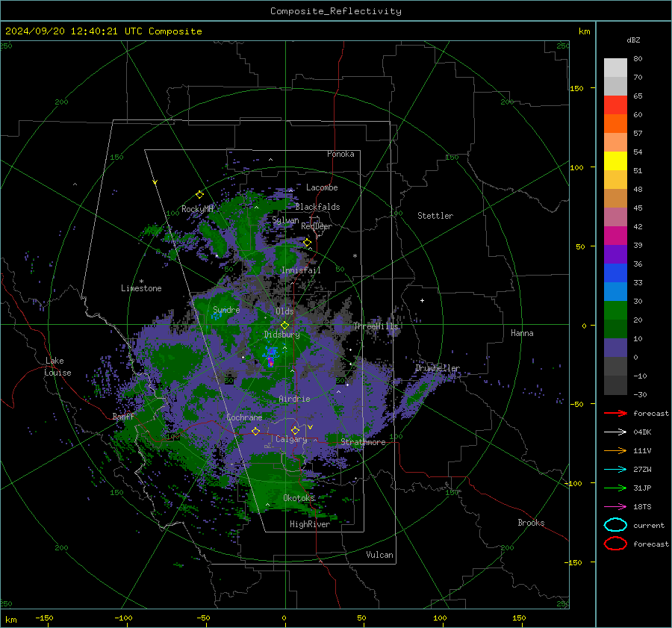
Task: Select the orange 111V arrow icon
Action: click(x=615, y=450)
